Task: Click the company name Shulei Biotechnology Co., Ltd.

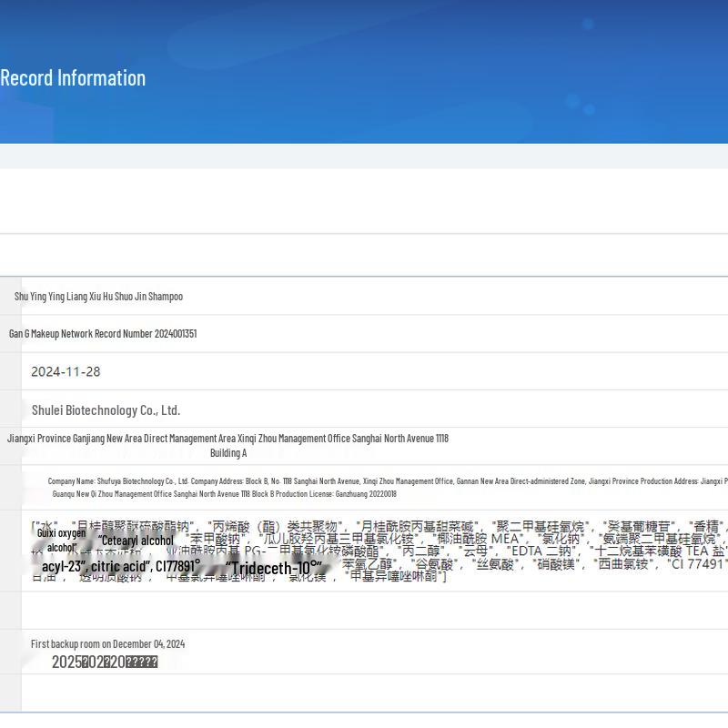Action: (x=106, y=410)
